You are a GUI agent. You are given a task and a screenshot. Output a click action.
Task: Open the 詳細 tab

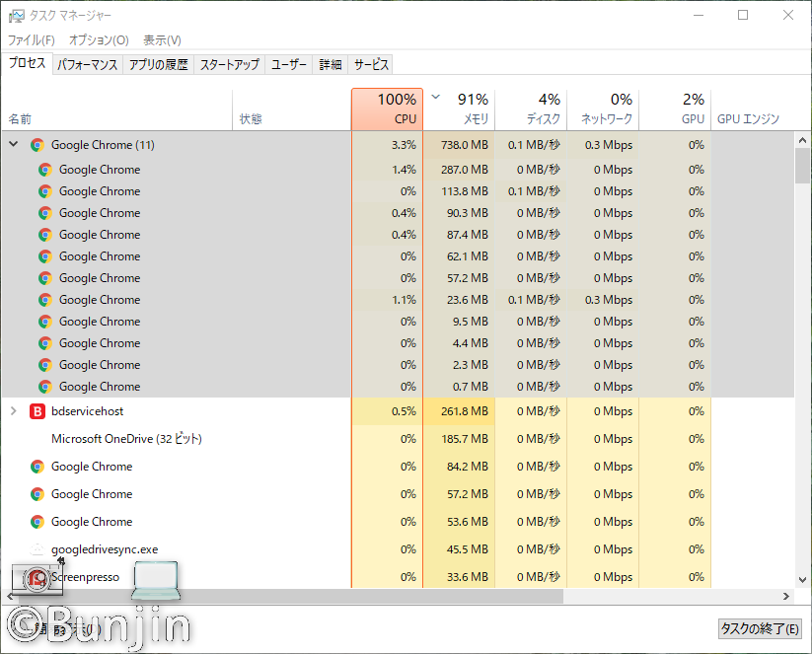click(331, 65)
